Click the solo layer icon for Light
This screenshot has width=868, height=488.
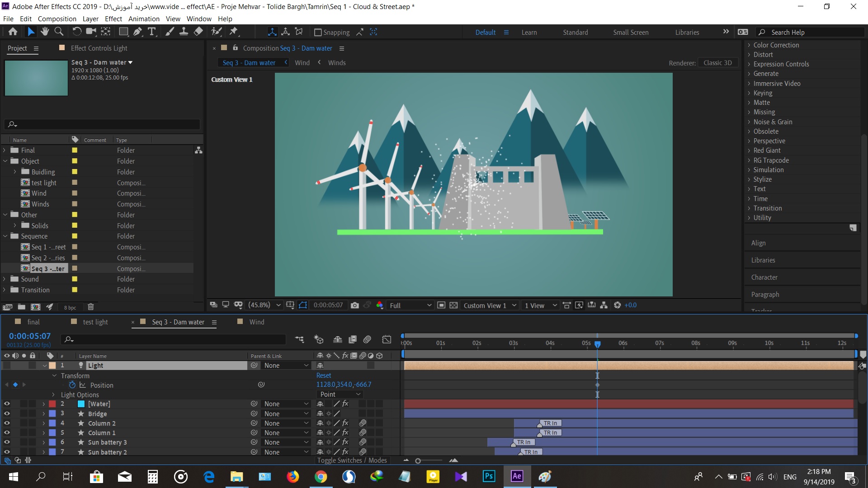click(23, 365)
